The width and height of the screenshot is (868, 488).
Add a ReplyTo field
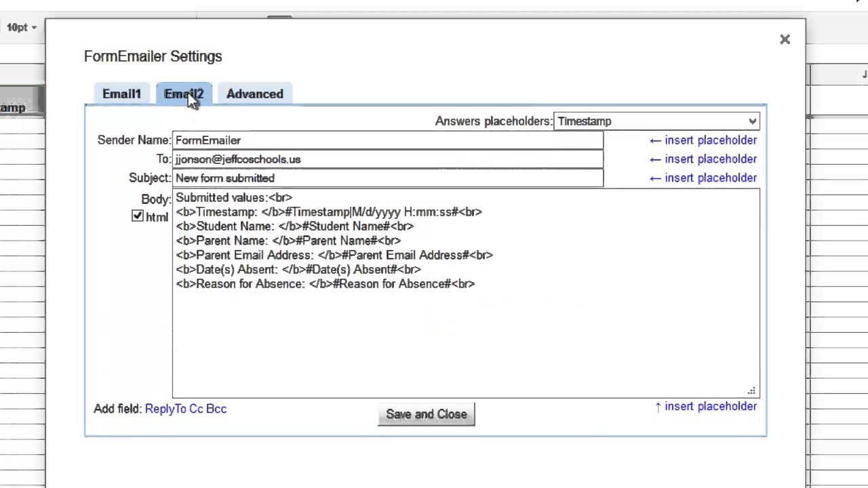[165, 409]
